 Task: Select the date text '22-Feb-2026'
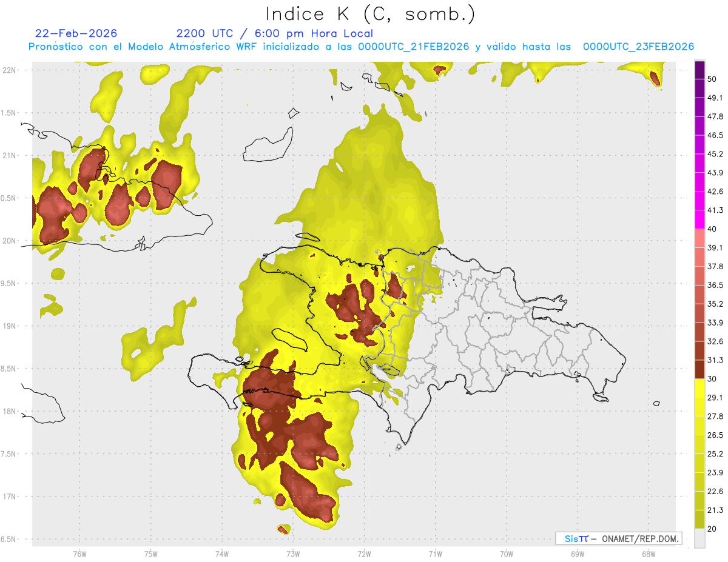point(76,33)
